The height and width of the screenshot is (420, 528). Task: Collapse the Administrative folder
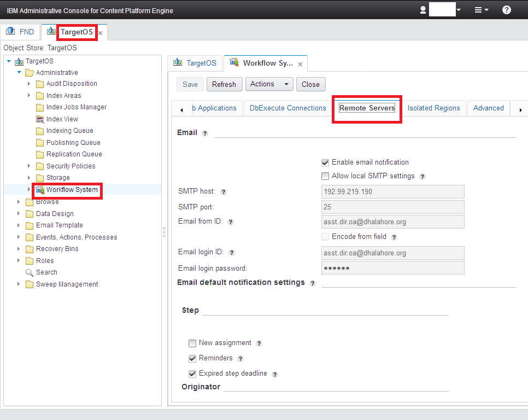19,72
